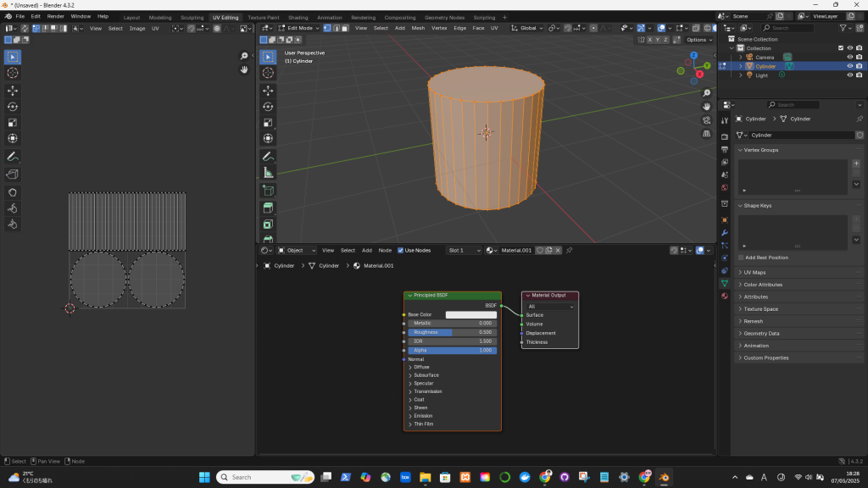The image size is (868, 488).
Task: Open the Material properties tab icon
Action: (724, 297)
